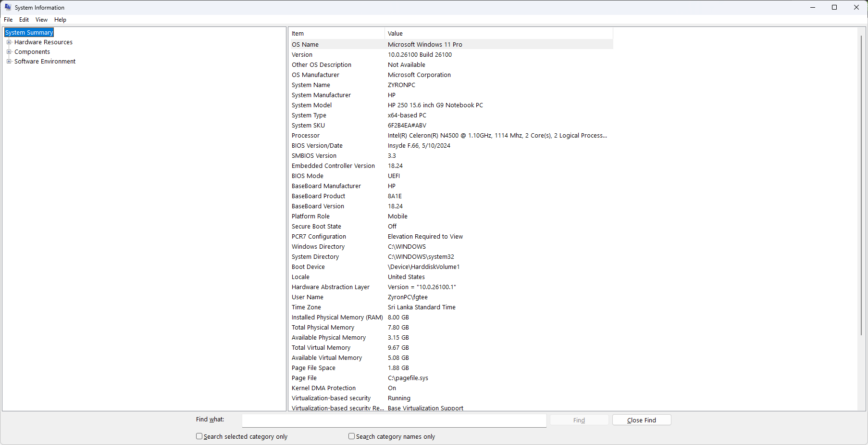The image size is (868, 445).
Task: Open the System Information title bar icon menu
Action: pyautogui.click(x=7, y=7)
